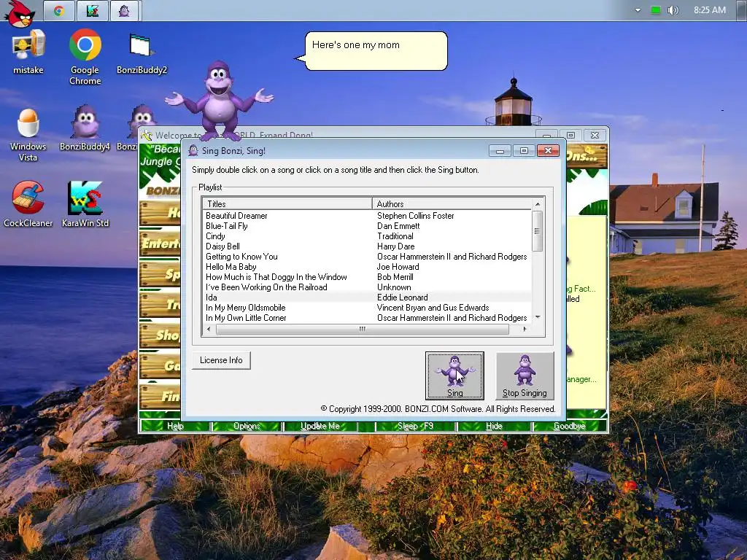
Task: Click the volume speaker tray icon
Action: click(673, 10)
